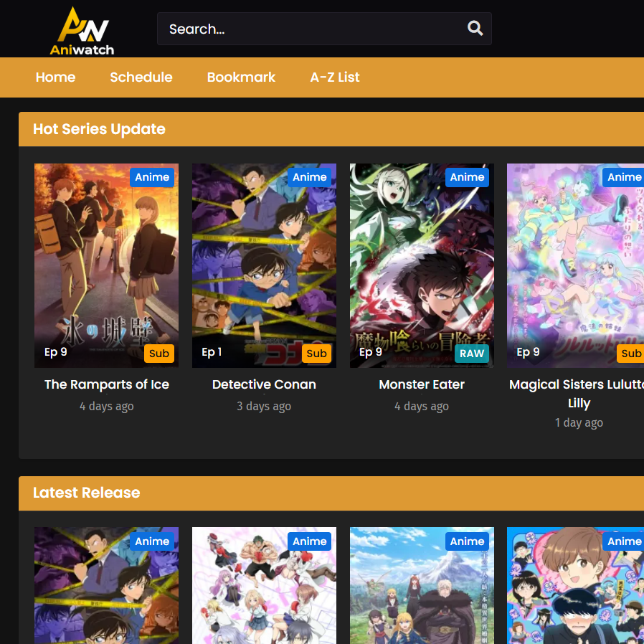Click the Hot Series Update heading
644x644 pixels.
[99, 129]
